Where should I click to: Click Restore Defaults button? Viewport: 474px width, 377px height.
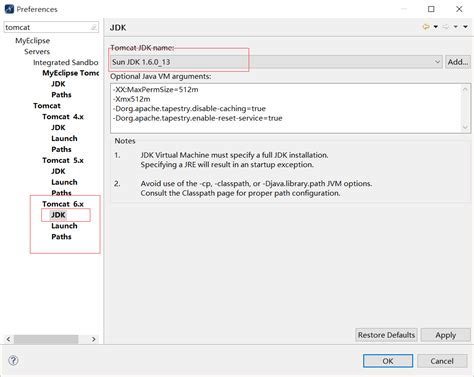386,335
